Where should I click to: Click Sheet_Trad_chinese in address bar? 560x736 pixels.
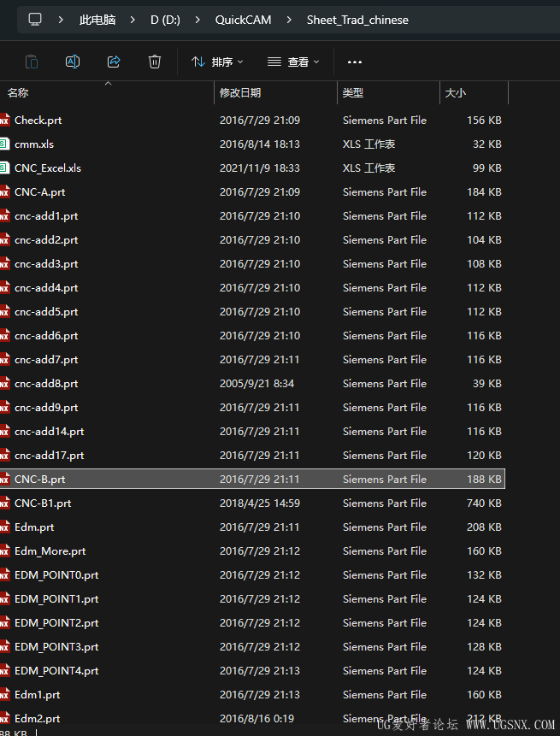click(357, 20)
